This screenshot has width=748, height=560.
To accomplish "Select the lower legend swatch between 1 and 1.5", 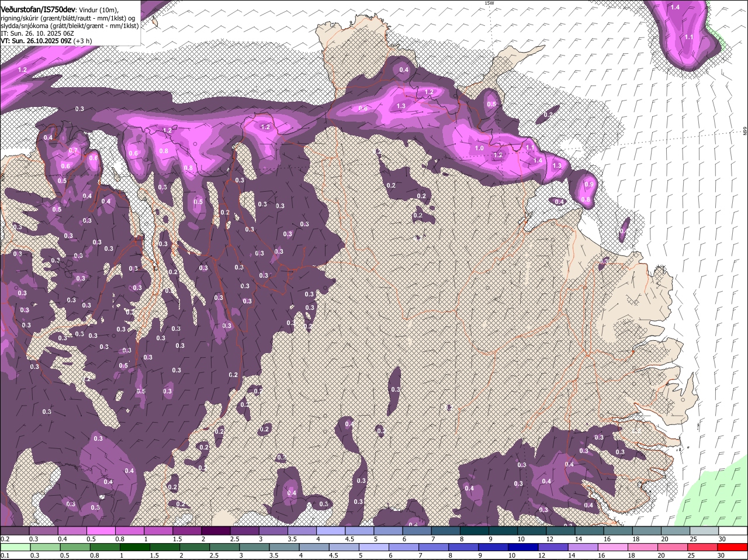I will click(x=134, y=547).
